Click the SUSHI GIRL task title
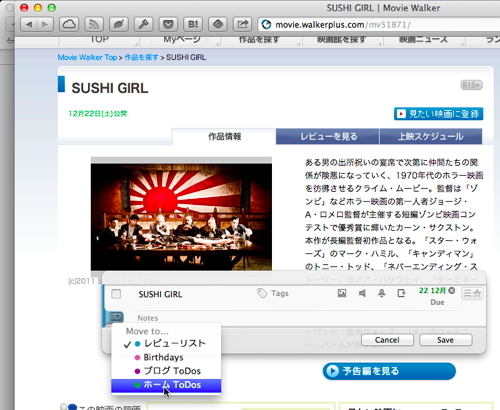The width and height of the screenshot is (500, 410). 160,294
